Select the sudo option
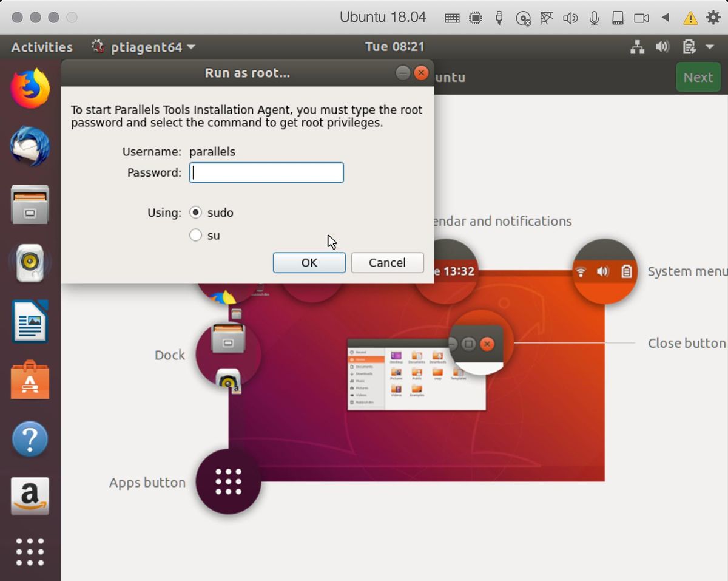 tap(195, 212)
